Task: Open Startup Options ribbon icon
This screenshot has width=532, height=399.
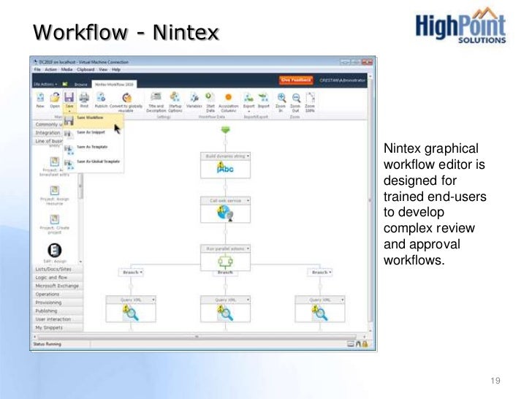Action: click(175, 97)
